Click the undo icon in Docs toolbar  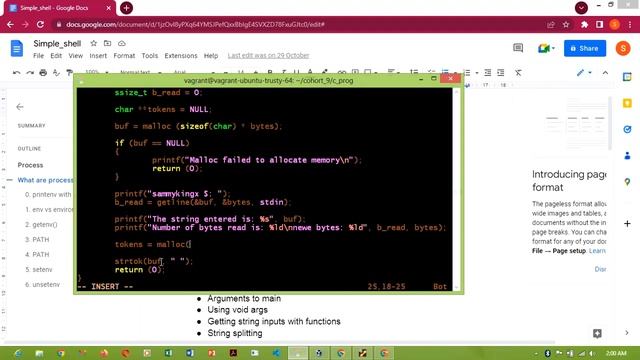tap(16, 73)
